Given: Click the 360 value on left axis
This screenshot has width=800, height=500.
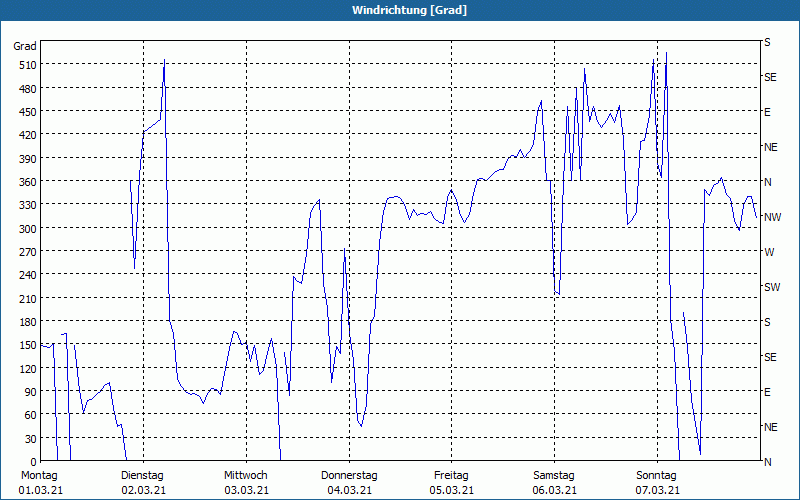Looking at the screenshot, I should [x=28, y=182].
